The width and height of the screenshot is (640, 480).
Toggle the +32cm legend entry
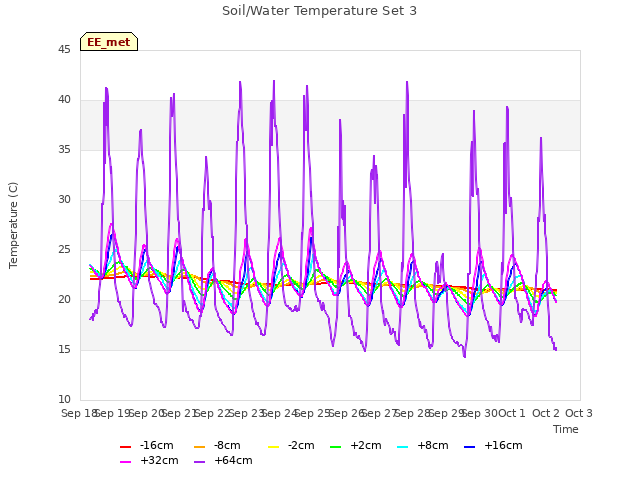(149, 460)
